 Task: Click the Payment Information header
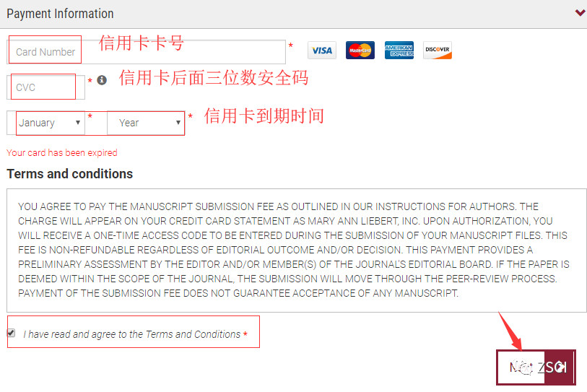[x=60, y=14]
